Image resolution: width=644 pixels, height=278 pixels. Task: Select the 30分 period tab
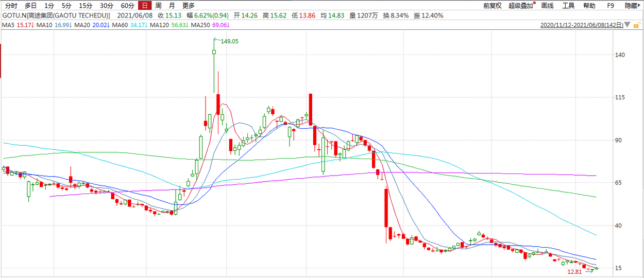coord(107,6)
